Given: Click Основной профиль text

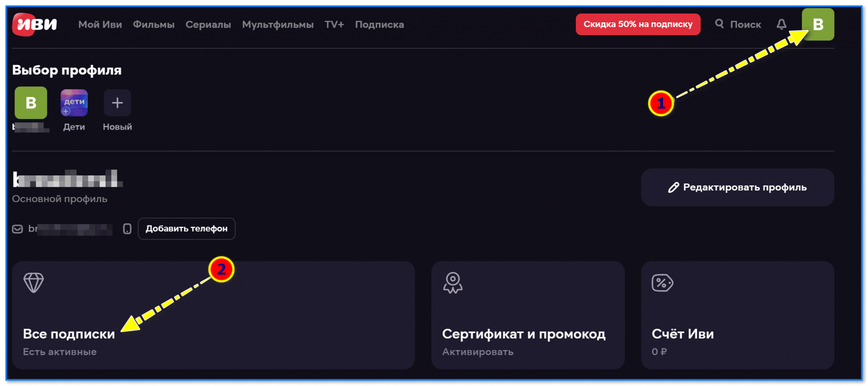Looking at the screenshot, I should (60, 199).
